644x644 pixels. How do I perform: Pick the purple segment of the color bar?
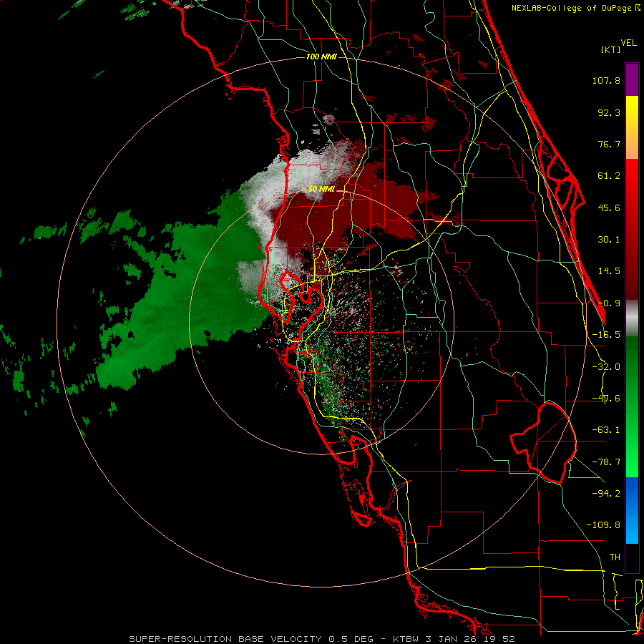click(x=632, y=79)
